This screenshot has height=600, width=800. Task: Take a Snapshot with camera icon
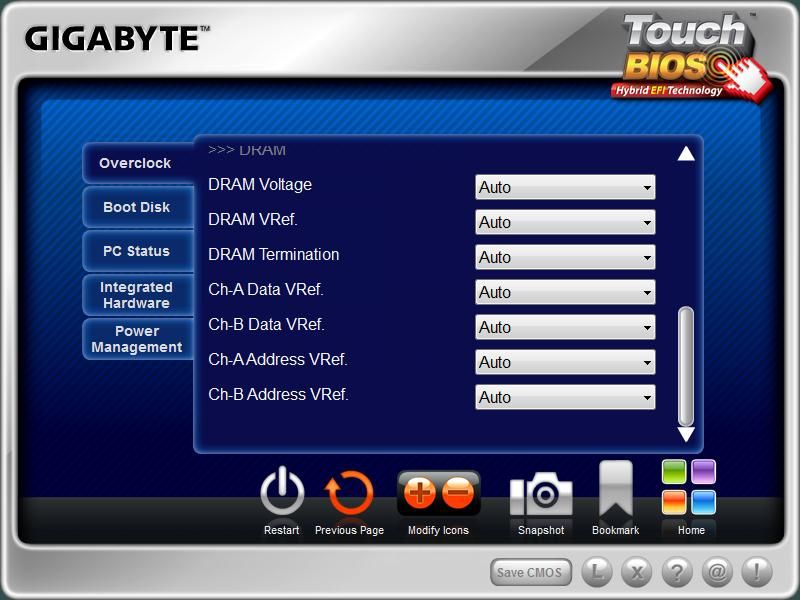541,494
